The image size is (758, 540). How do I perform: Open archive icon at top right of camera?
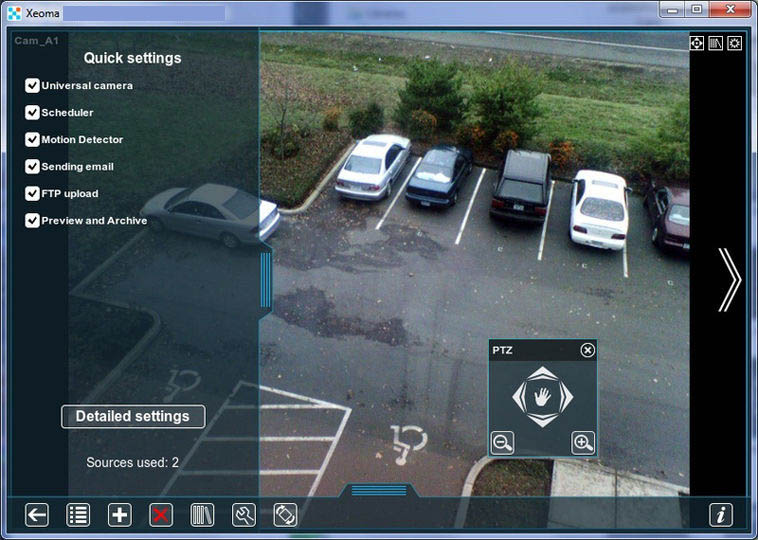pos(715,43)
